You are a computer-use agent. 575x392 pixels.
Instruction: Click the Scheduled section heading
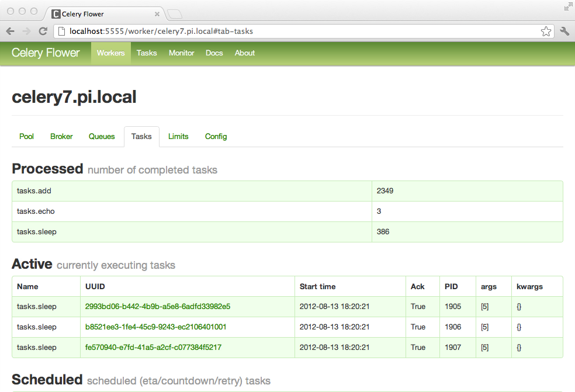pos(47,380)
